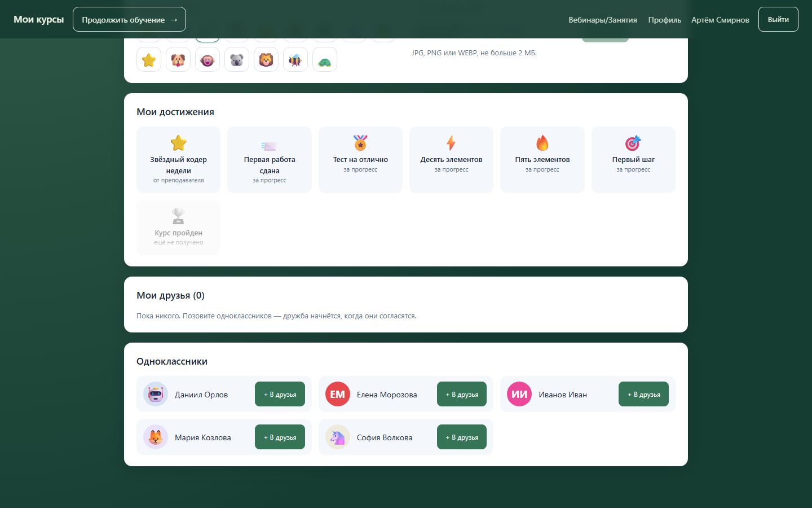Go to the Профиль menu item
812x508 pixels.
click(665, 20)
